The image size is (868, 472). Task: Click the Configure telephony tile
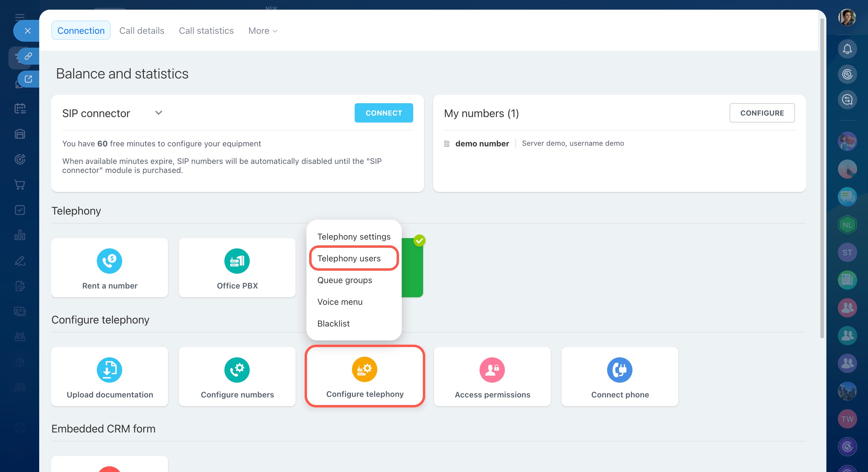(365, 376)
